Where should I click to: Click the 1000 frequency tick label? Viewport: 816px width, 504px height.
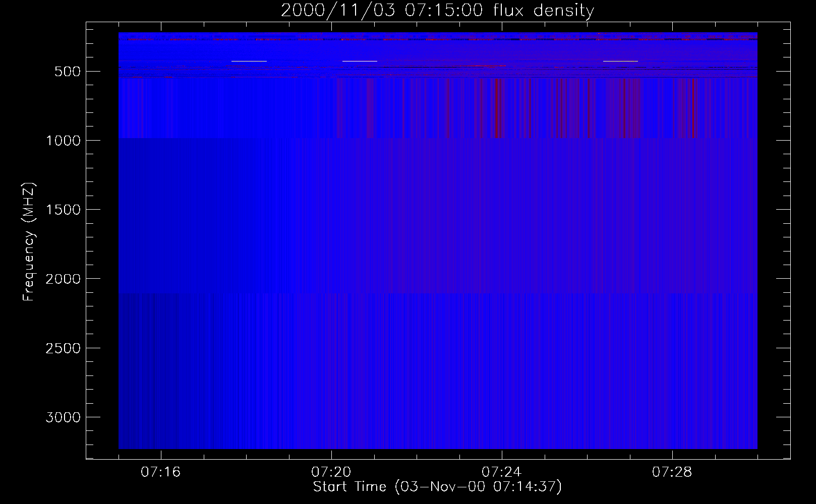[63, 141]
